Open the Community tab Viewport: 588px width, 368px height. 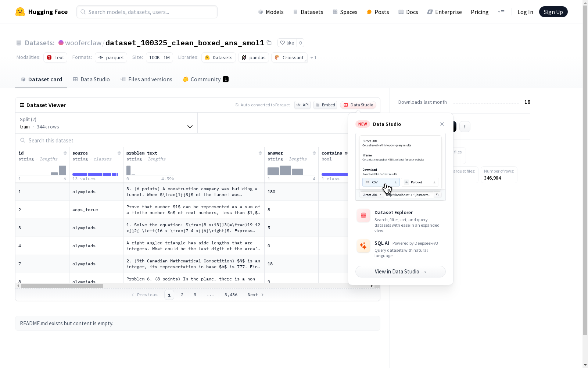[x=206, y=79]
